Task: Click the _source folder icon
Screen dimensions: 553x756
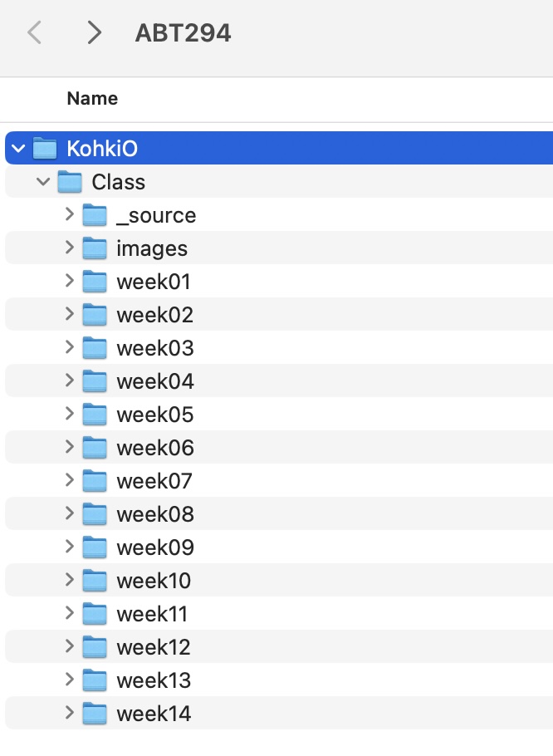Action: pyautogui.click(x=95, y=215)
